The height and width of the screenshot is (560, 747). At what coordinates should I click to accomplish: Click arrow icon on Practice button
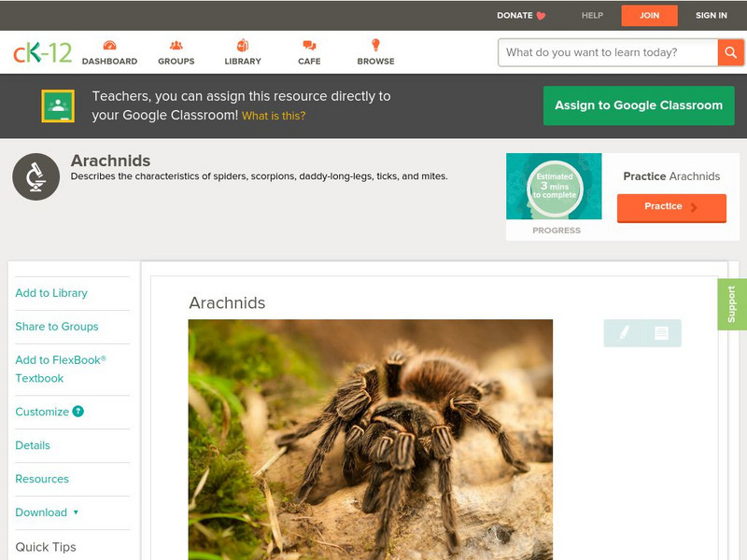coord(694,207)
